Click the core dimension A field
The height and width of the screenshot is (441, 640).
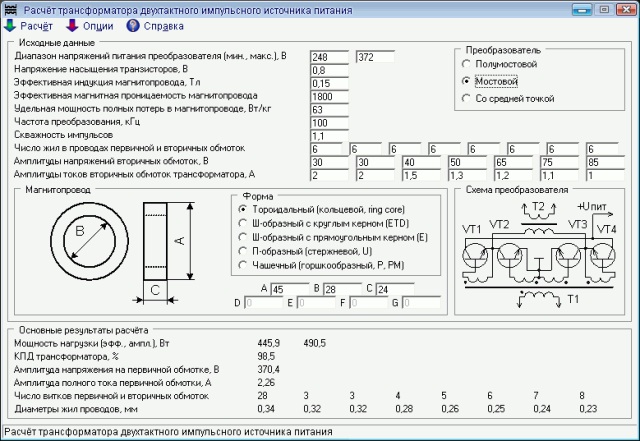(290, 289)
